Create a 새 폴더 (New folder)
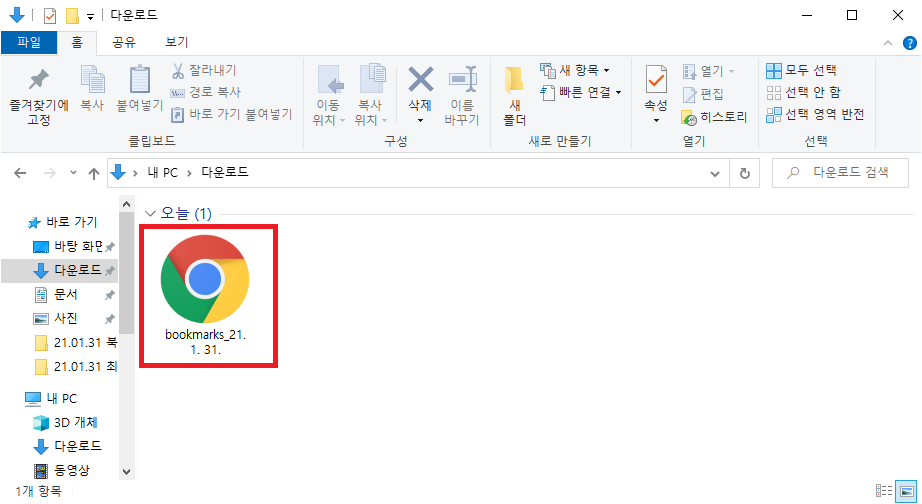The height and width of the screenshot is (504, 922). coord(515,95)
